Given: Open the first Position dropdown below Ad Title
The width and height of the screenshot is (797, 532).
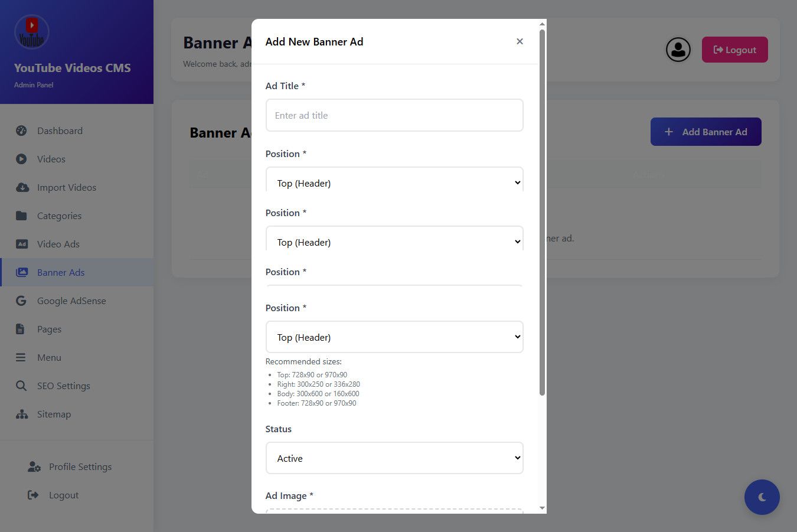Looking at the screenshot, I should pyautogui.click(x=394, y=181).
